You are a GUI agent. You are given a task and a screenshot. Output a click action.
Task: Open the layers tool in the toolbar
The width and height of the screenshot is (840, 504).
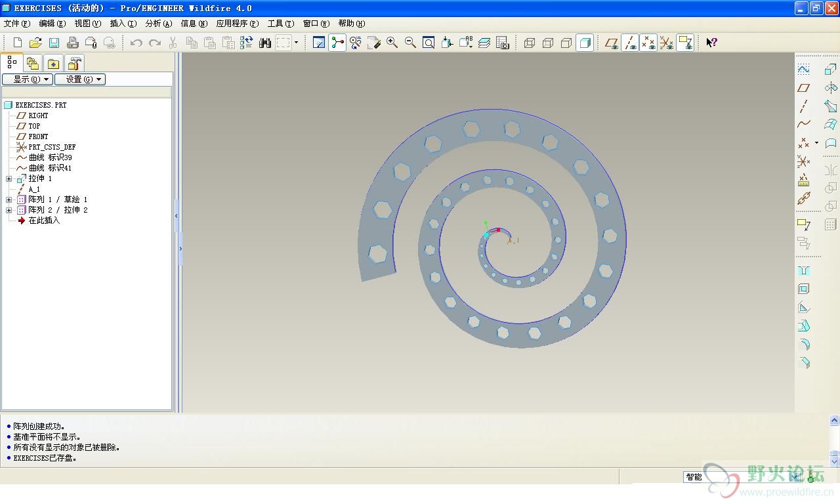point(484,43)
